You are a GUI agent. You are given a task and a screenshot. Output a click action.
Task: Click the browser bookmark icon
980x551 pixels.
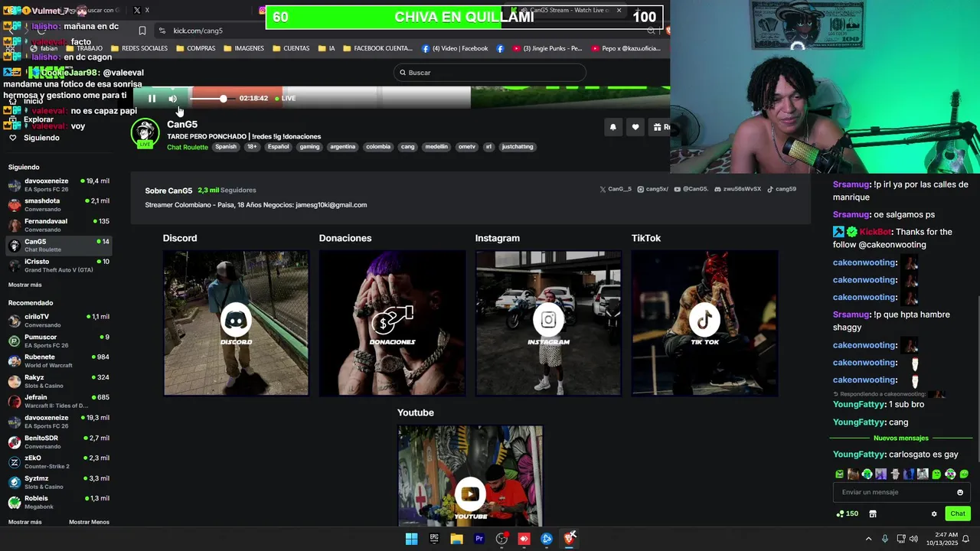[142, 31]
